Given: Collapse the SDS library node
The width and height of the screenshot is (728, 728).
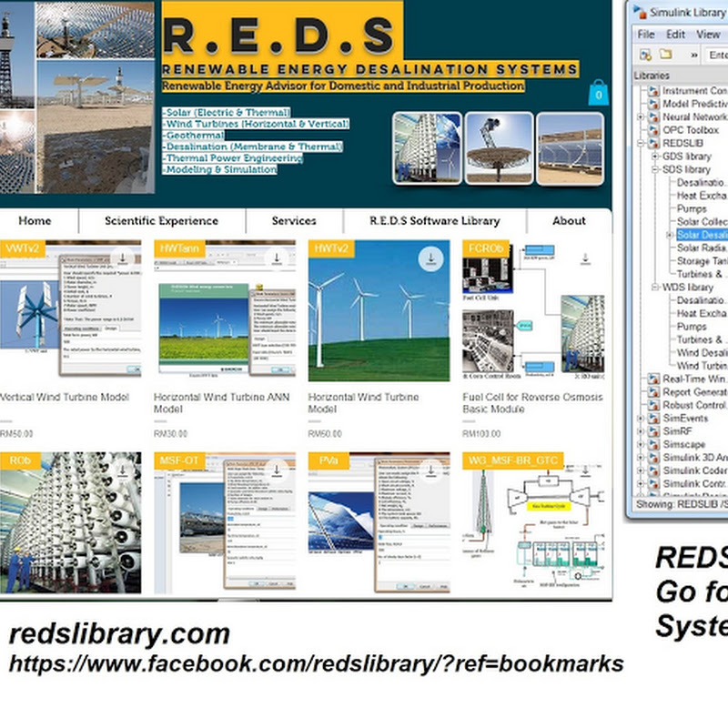Looking at the screenshot, I should [x=655, y=169].
